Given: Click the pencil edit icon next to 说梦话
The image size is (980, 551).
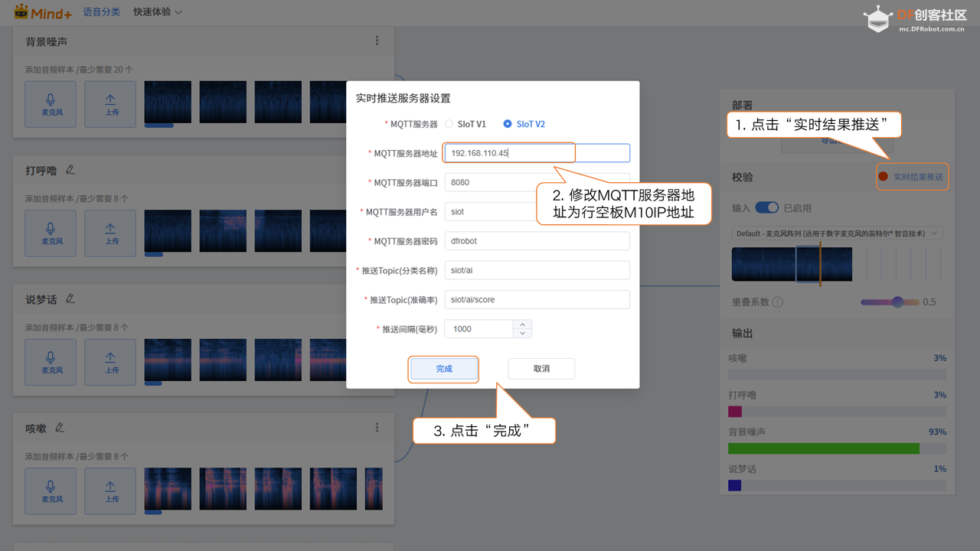Looking at the screenshot, I should [x=70, y=298].
